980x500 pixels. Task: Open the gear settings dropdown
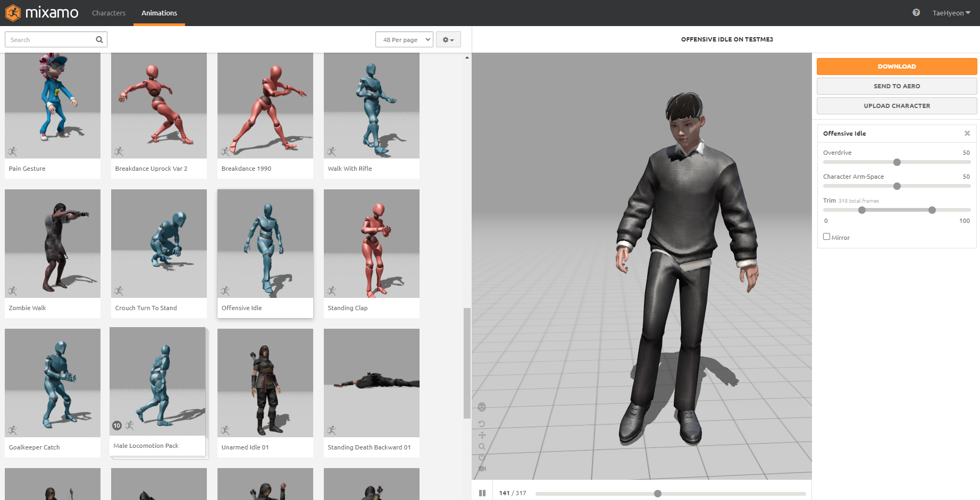coord(448,39)
